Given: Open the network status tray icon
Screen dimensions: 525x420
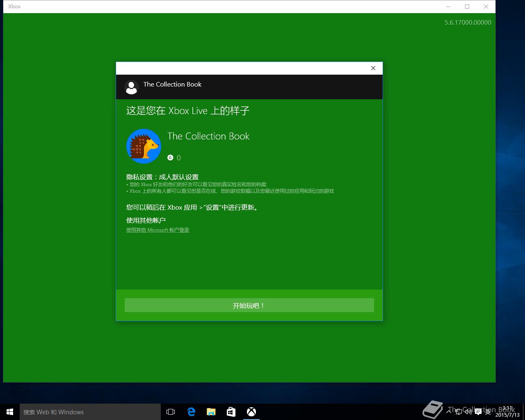Looking at the screenshot, I should coord(459,412).
